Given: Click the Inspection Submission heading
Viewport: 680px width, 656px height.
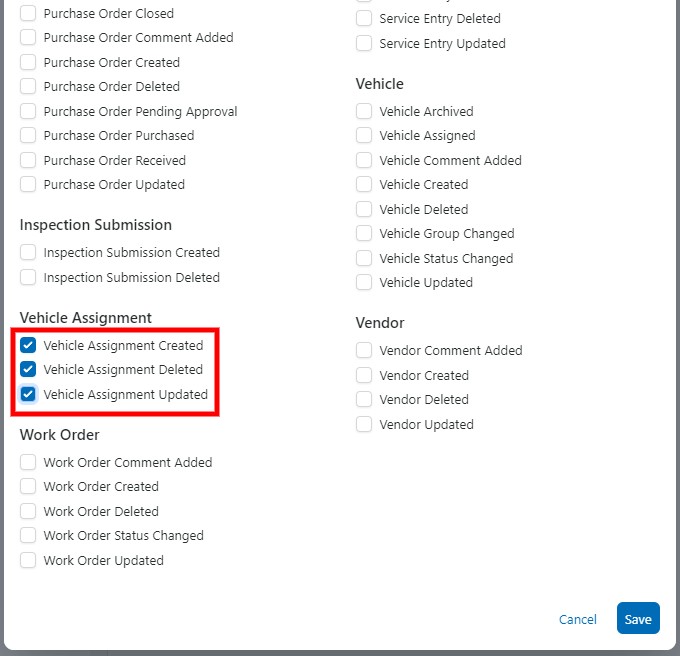Looking at the screenshot, I should [x=96, y=225].
